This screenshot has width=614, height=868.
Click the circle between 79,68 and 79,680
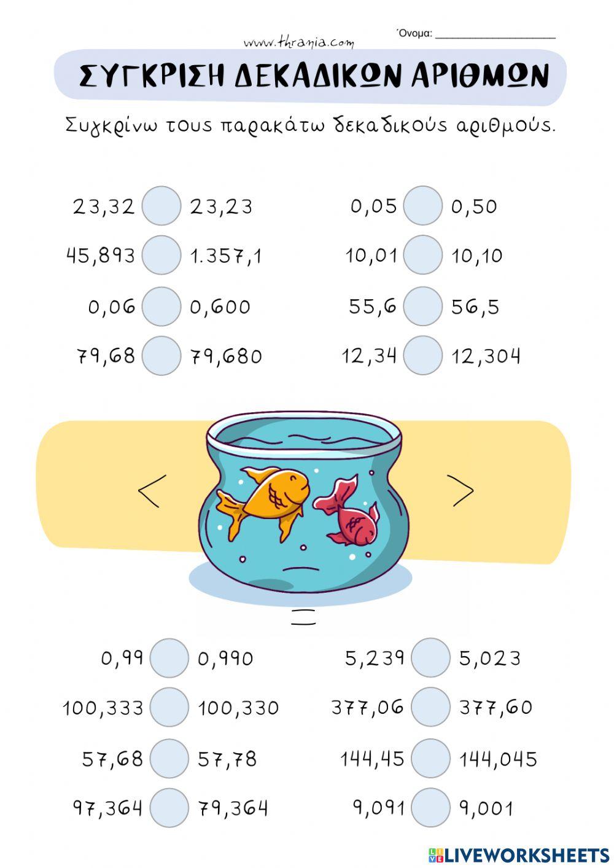coord(161,355)
